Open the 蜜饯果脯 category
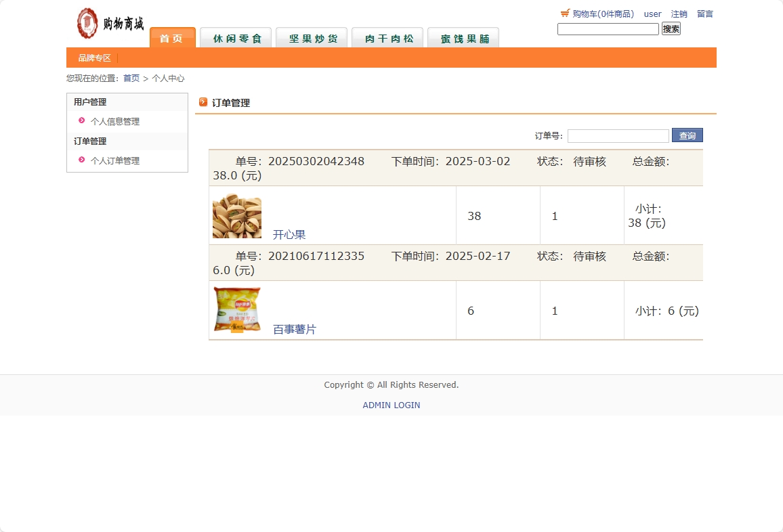The height and width of the screenshot is (532, 783). tap(463, 39)
